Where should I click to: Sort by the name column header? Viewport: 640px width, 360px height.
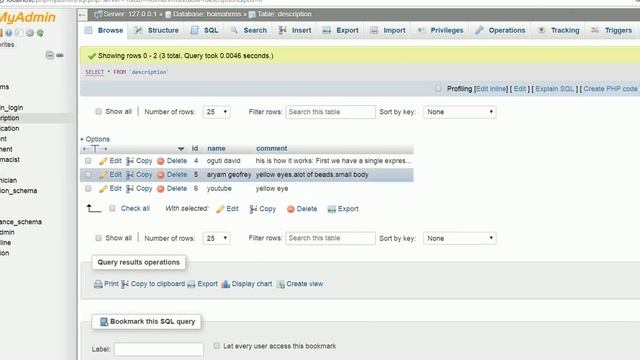coord(216,149)
